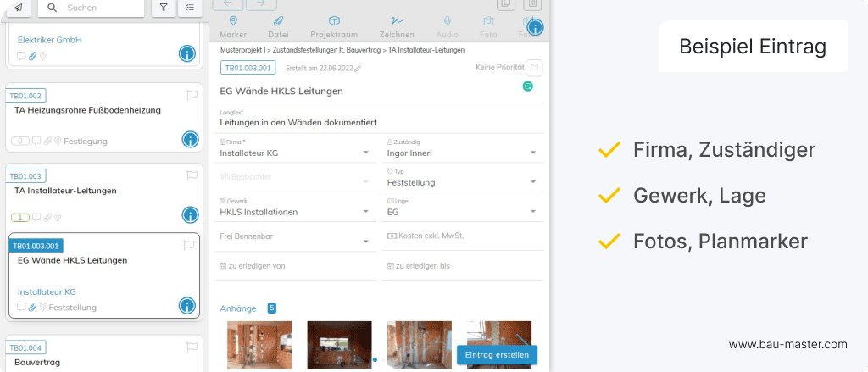Open the list options icon beside filter
This screenshot has height=372, width=868.
191,8
